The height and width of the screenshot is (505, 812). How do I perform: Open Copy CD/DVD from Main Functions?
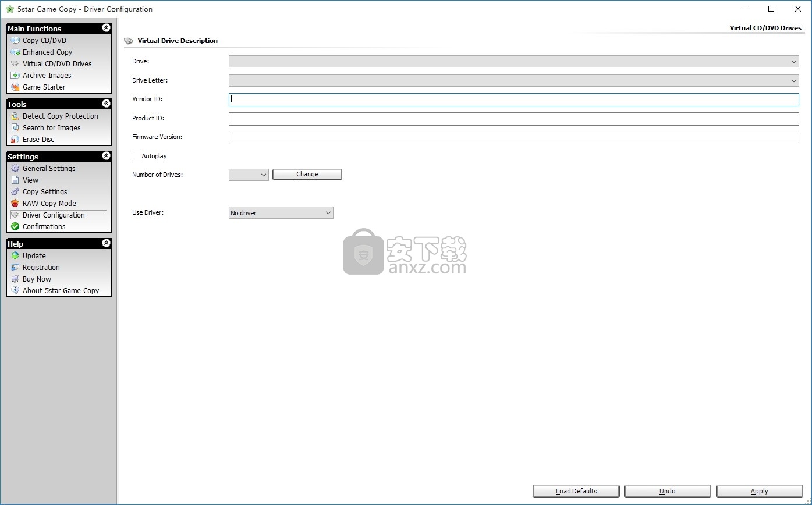(x=44, y=40)
